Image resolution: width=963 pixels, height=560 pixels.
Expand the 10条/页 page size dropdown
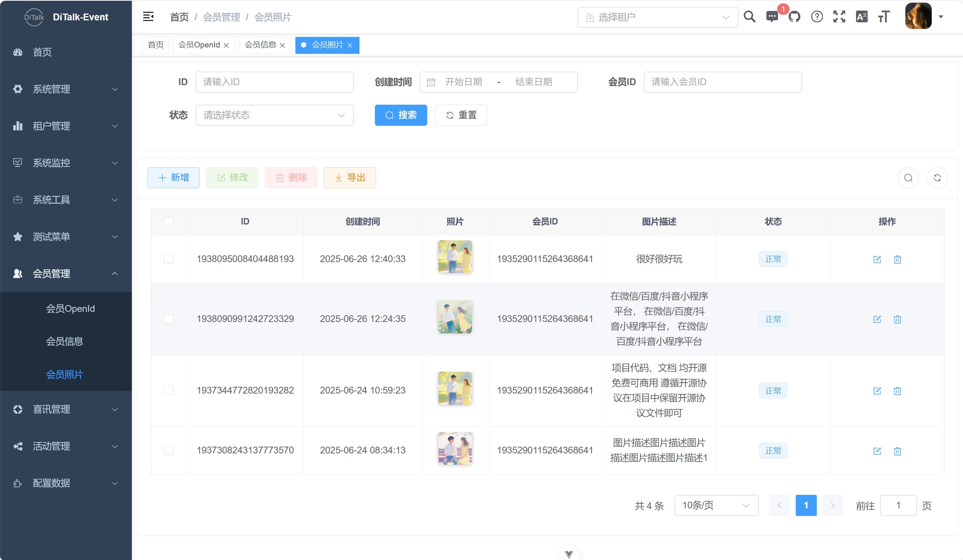click(x=716, y=505)
